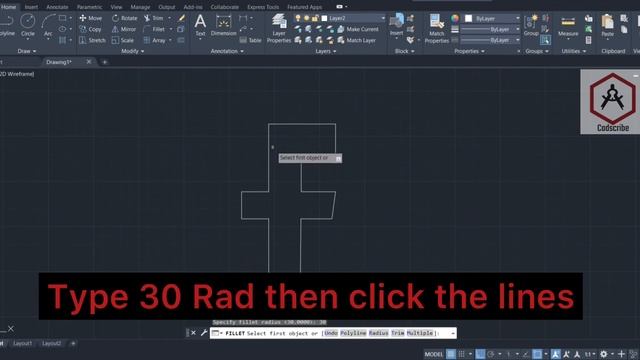Toggle layer lock icon in Layers panel
640x360 pixels.
click(x=315, y=18)
